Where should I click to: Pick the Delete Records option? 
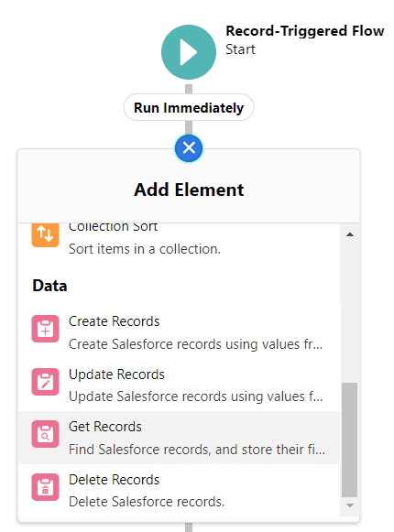pos(179,490)
